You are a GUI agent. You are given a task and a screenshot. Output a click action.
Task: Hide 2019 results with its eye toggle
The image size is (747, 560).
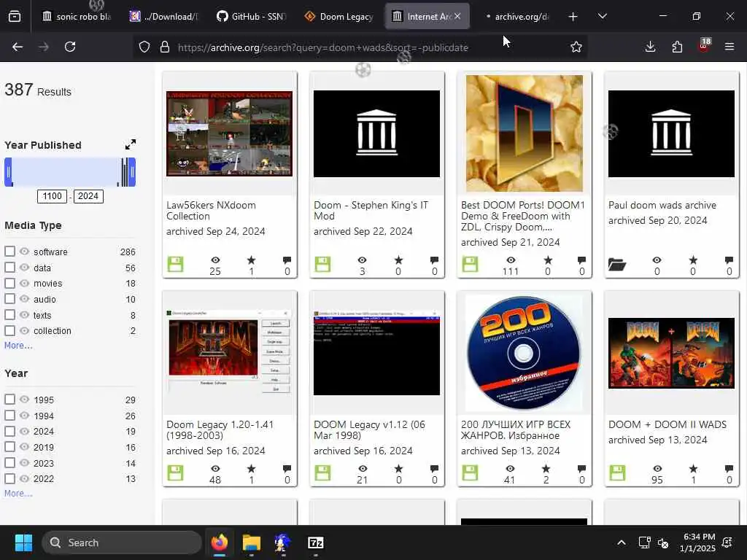tap(24, 447)
